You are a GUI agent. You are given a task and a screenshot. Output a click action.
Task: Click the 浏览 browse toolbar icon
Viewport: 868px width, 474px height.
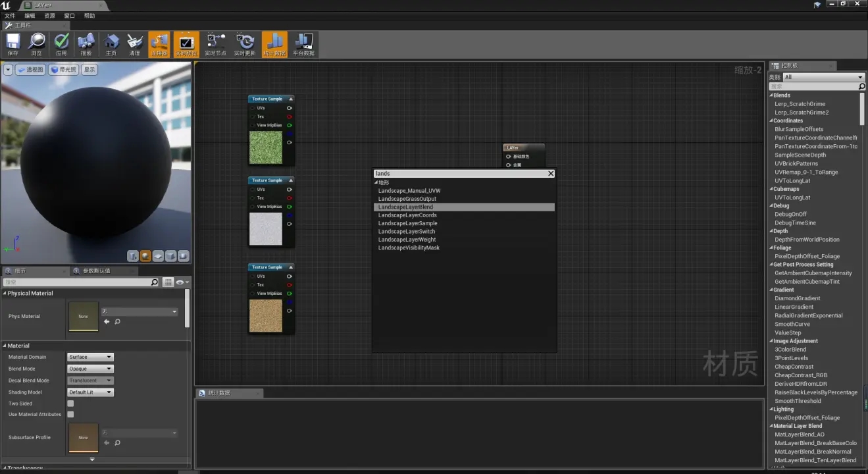click(x=37, y=44)
